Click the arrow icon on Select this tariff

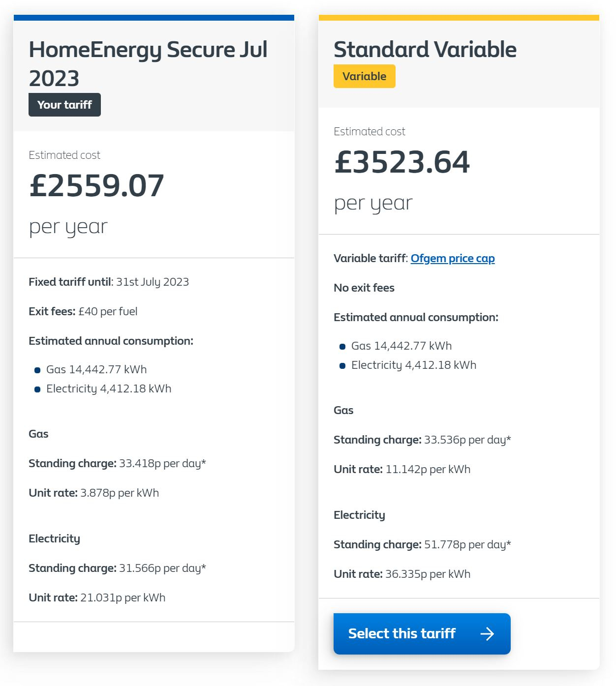point(488,634)
